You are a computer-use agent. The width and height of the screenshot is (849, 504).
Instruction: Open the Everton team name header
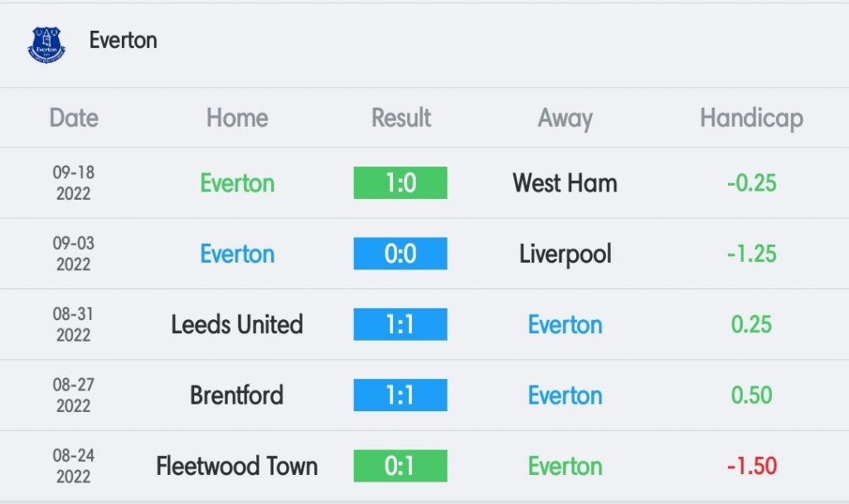pyautogui.click(x=124, y=40)
